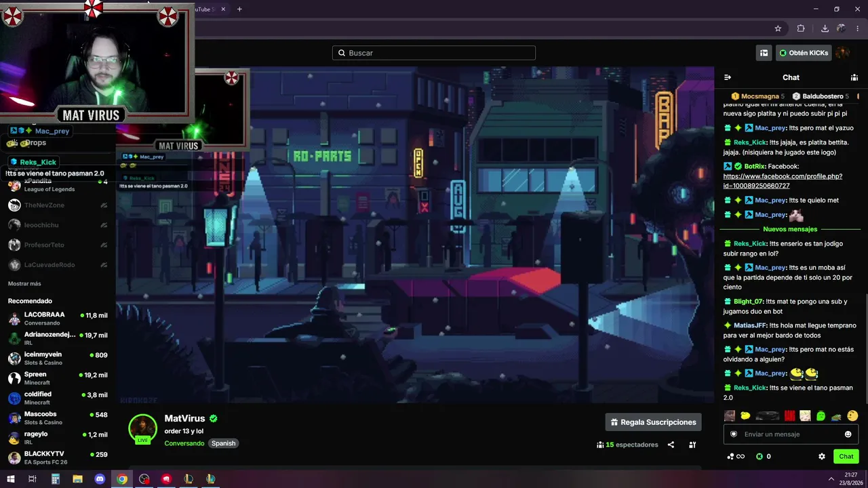Open File Explorer from the taskbar

[x=77, y=479]
